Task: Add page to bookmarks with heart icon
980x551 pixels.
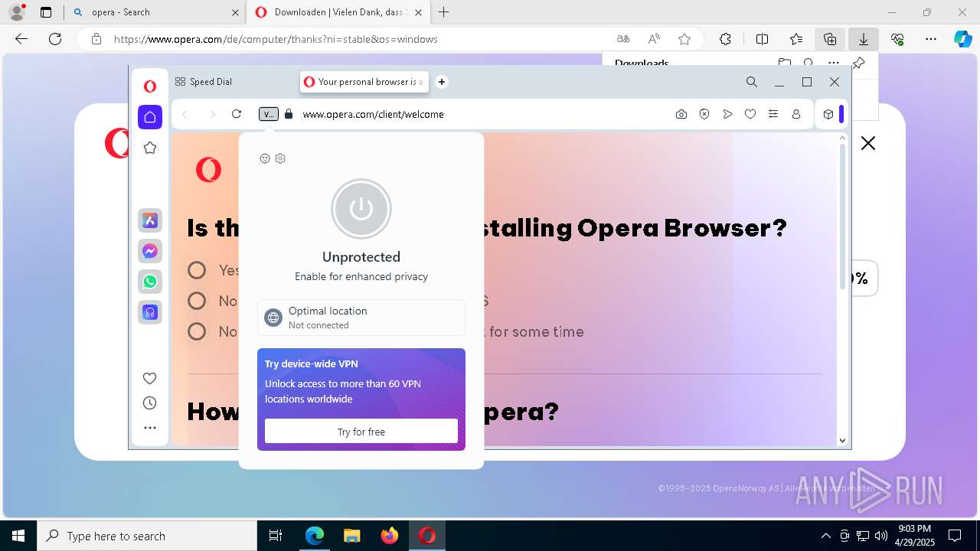Action: click(750, 114)
